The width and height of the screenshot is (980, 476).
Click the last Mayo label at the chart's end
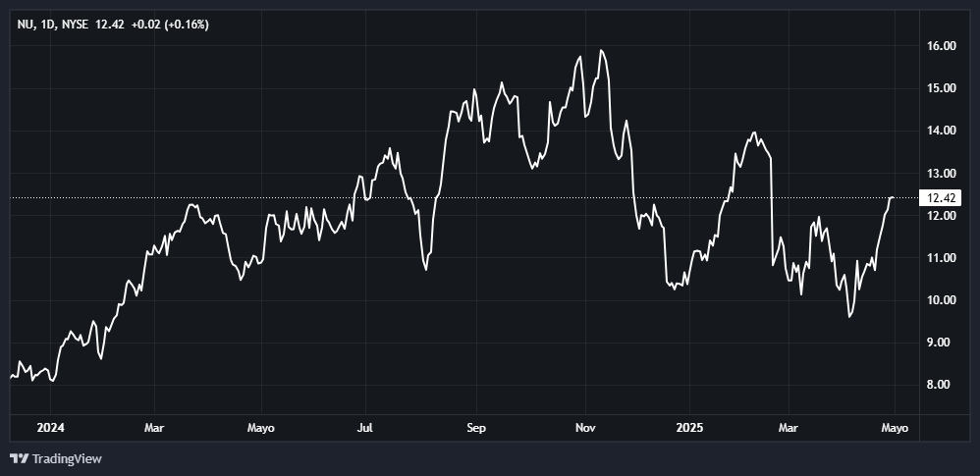[895, 429]
